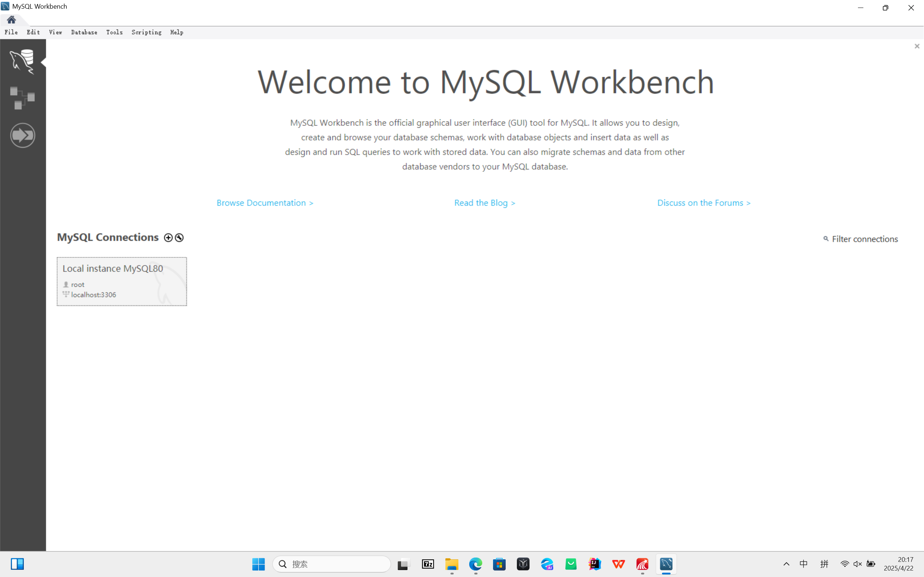Screen dimensions: 924x577
Task: Open Microsoft Edge from the taskbar
Action: pyautogui.click(x=475, y=564)
